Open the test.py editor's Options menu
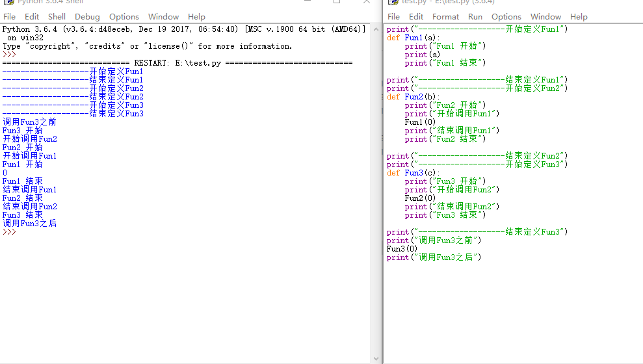Viewport: 643px width, 364px height. coord(506,16)
